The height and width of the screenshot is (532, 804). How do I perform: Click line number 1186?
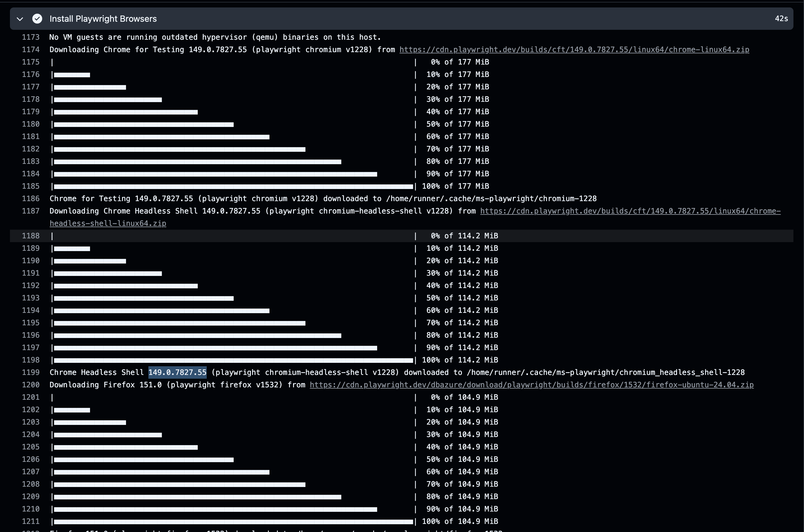click(x=31, y=198)
